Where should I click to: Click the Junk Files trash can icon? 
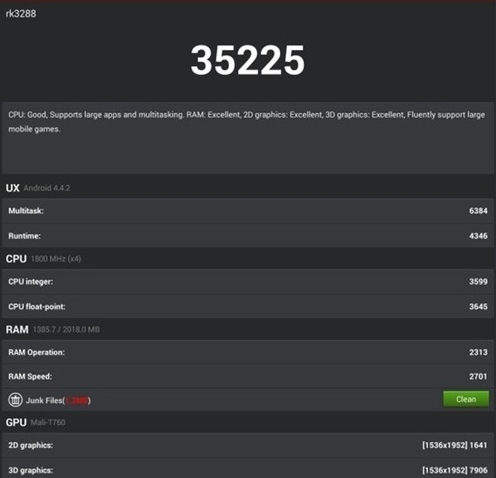[x=15, y=400]
